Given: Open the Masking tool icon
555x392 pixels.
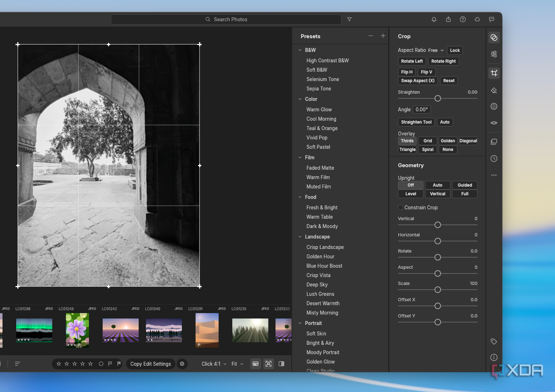Looking at the screenshot, I should tap(494, 106).
